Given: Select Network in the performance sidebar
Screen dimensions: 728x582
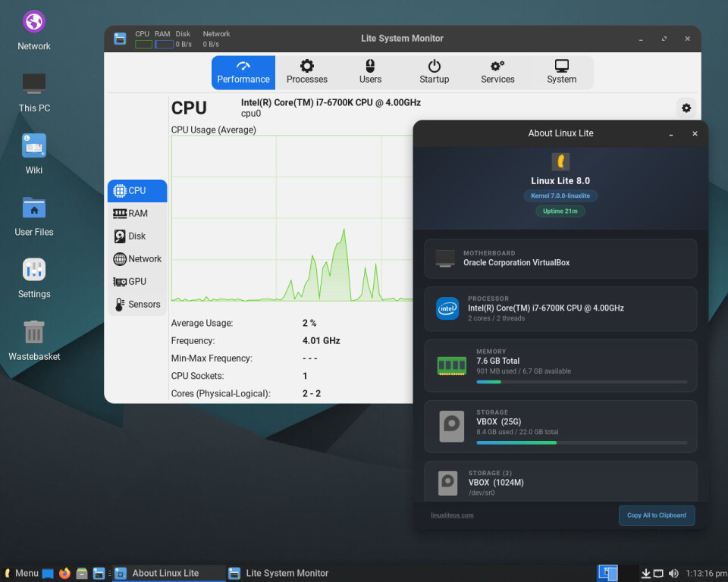Looking at the screenshot, I should [x=137, y=259].
